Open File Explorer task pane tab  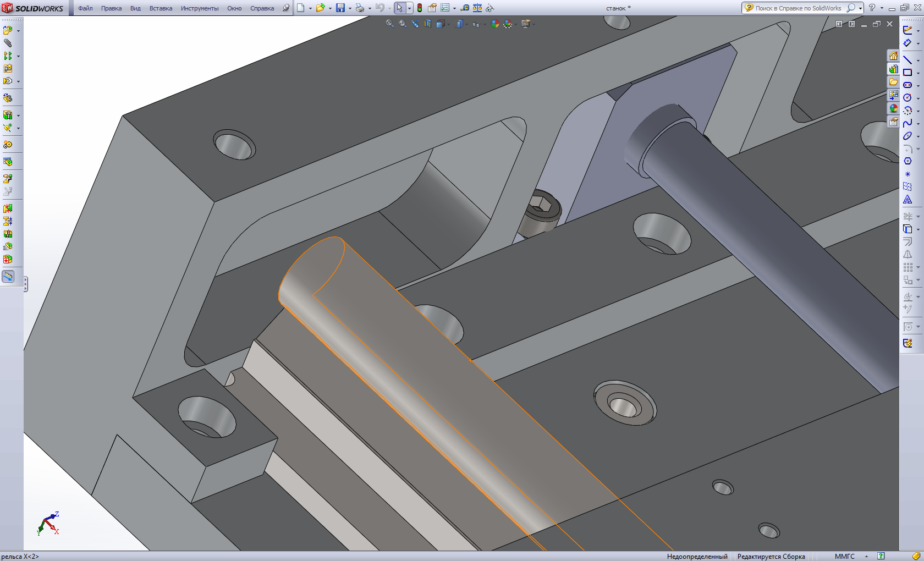click(x=893, y=82)
